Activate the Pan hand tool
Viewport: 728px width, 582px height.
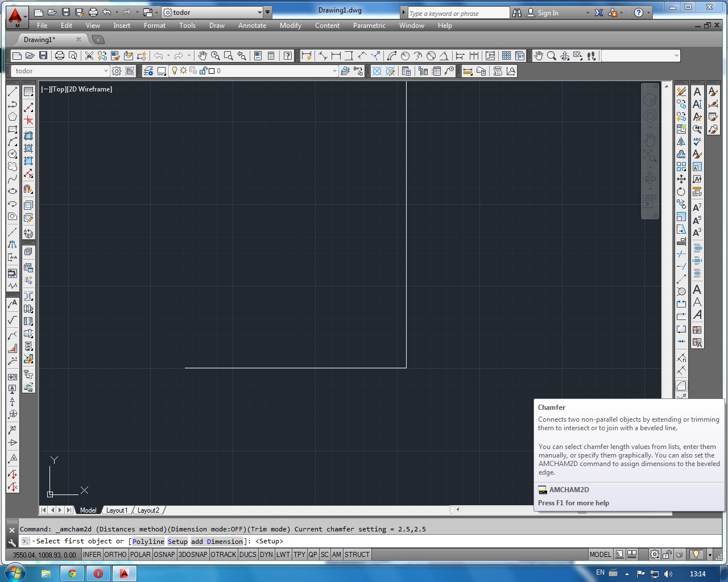[202, 56]
